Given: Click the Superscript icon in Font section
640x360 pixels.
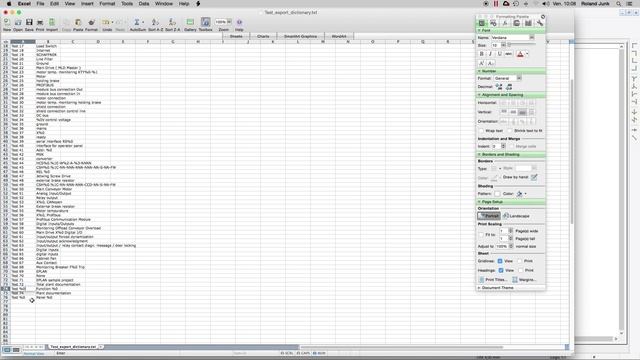Looking at the screenshot, I should pos(482,63).
